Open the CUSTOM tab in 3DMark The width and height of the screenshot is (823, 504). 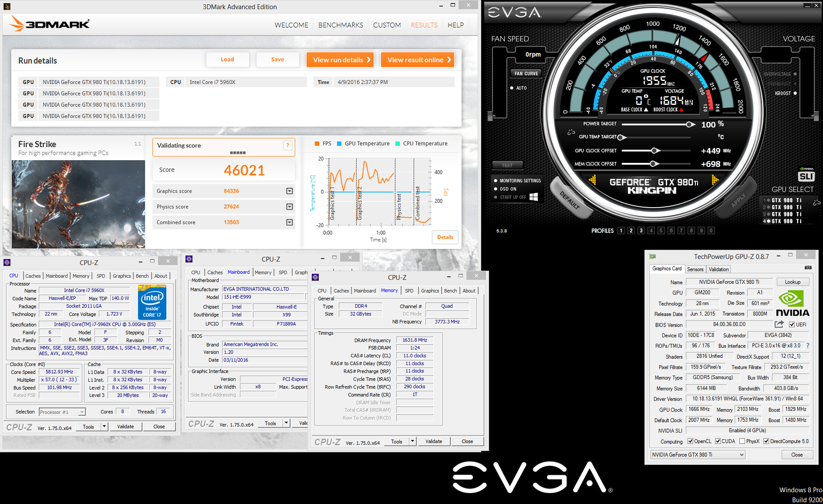[x=387, y=25]
